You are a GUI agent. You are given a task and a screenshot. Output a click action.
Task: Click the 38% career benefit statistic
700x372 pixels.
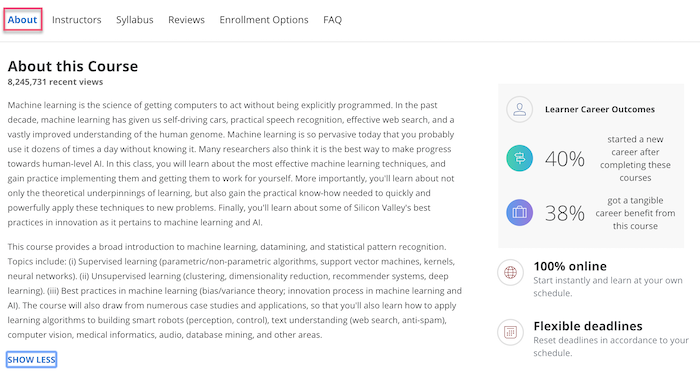coord(565,213)
